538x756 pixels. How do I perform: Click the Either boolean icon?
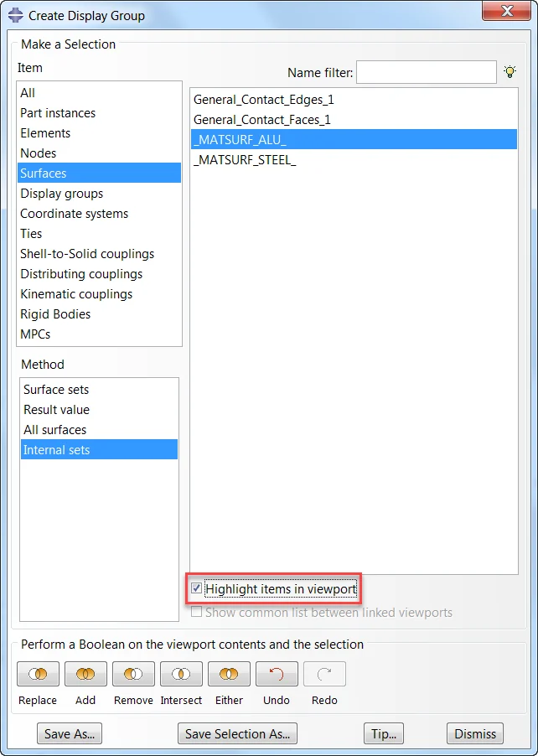pyautogui.click(x=229, y=674)
